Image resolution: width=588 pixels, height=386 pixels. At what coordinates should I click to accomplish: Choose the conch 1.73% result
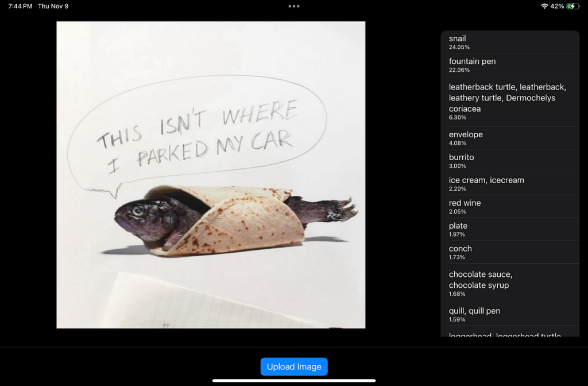tap(510, 252)
